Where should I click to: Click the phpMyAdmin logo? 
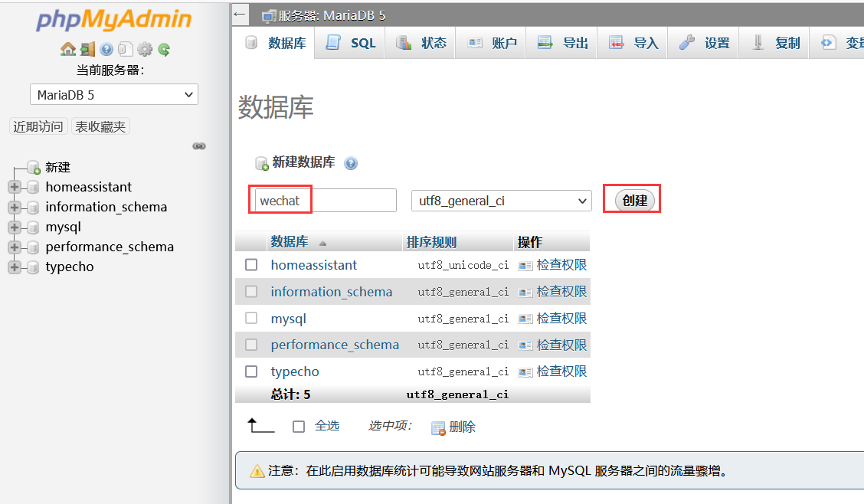tap(114, 20)
